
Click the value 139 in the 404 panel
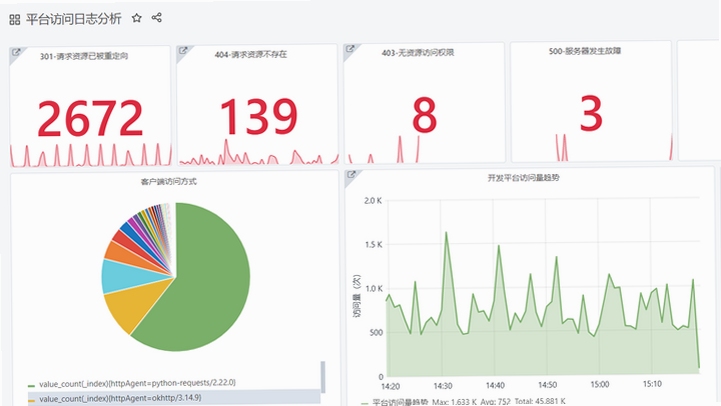click(x=258, y=116)
